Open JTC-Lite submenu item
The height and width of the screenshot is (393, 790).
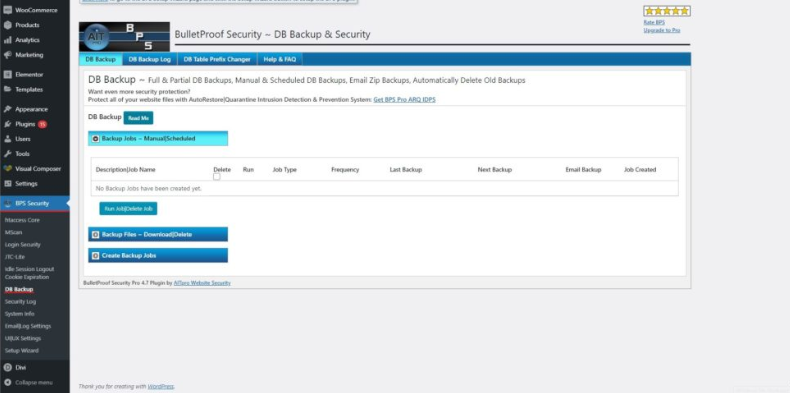pyautogui.click(x=15, y=256)
